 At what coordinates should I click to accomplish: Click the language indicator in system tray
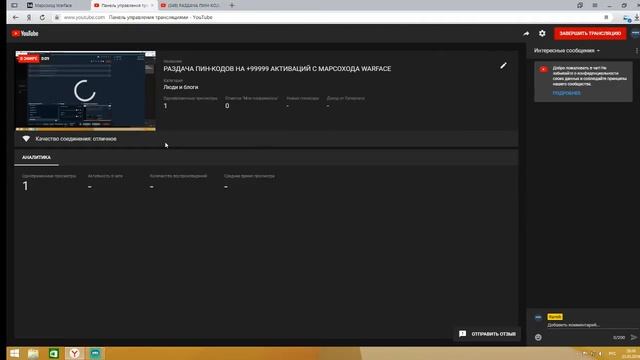pyautogui.click(x=612, y=353)
